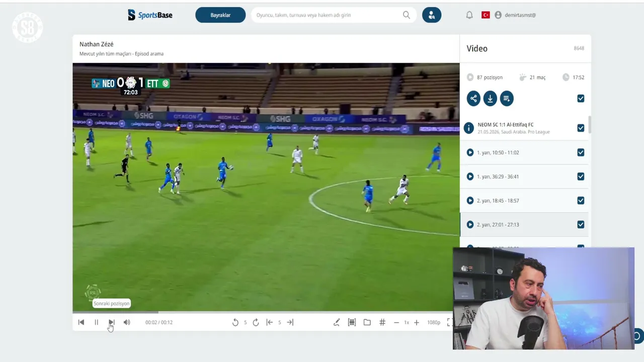
Task: Show info for NEOM SC 1:1 Al-Ettifaq
Action: click(x=469, y=128)
